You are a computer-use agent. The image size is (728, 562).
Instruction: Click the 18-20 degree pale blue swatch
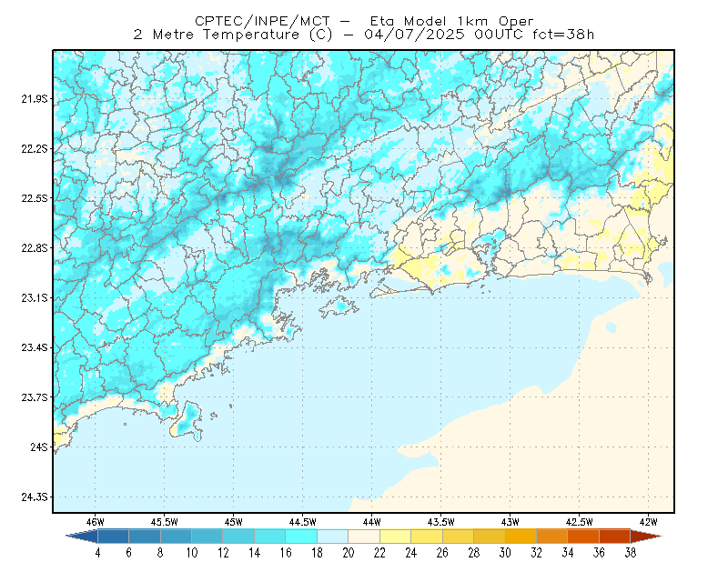(x=333, y=537)
